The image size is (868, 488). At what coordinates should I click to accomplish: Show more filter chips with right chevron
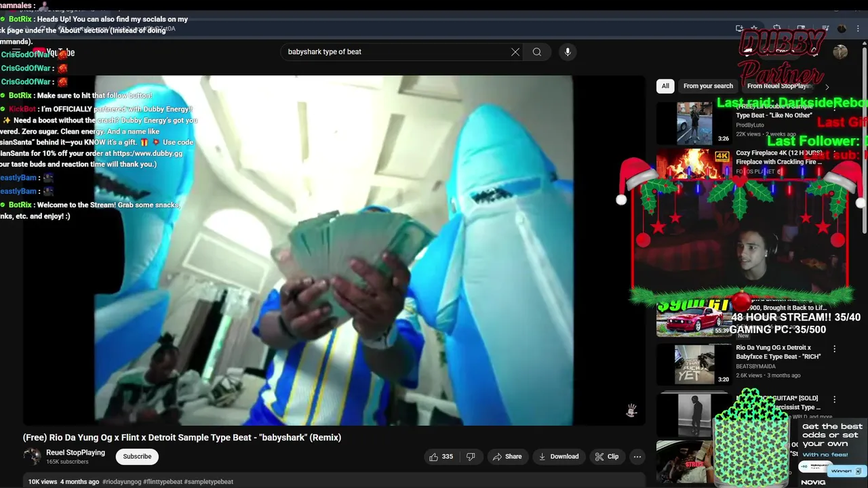tap(827, 87)
